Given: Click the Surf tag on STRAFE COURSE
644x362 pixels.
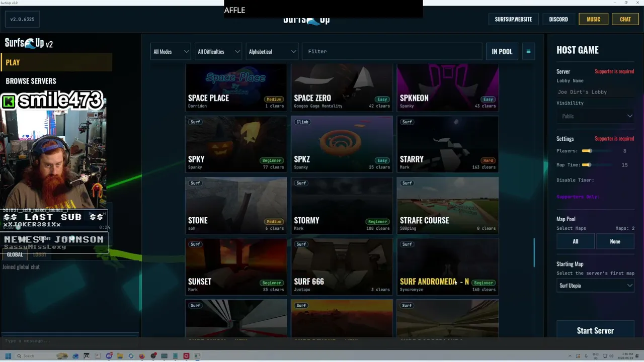Looking at the screenshot, I should [407, 183].
